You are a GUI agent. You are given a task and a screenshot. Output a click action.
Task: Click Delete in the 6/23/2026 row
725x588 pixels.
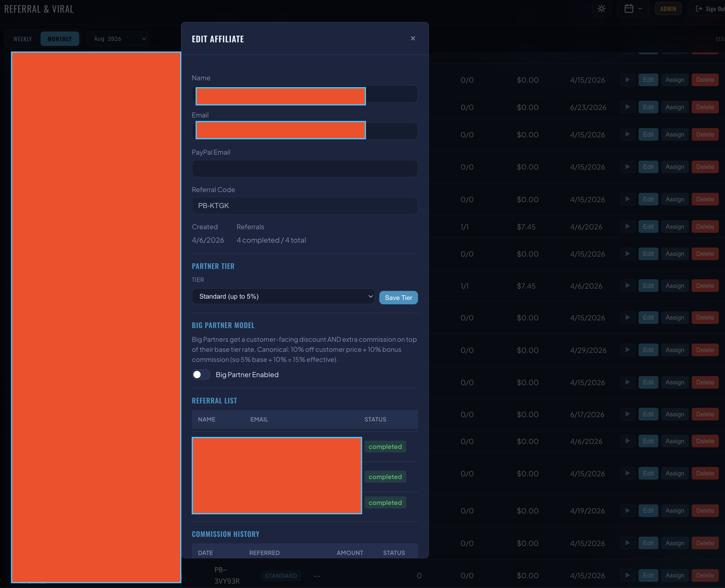click(x=705, y=107)
